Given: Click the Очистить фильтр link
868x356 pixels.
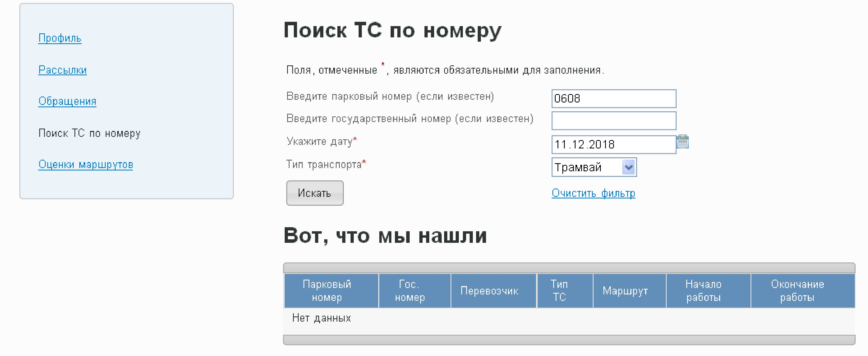Looking at the screenshot, I should [593, 193].
